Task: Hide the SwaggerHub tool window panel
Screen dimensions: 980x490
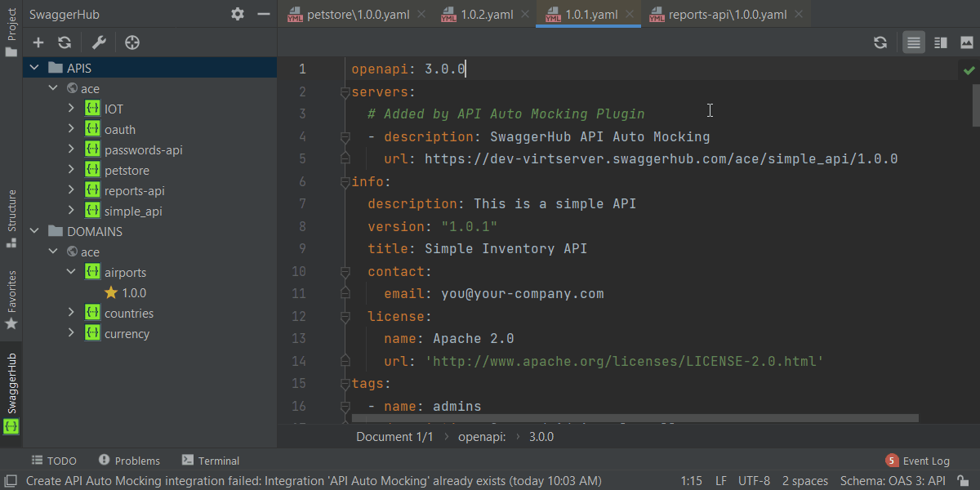Action: (x=263, y=14)
